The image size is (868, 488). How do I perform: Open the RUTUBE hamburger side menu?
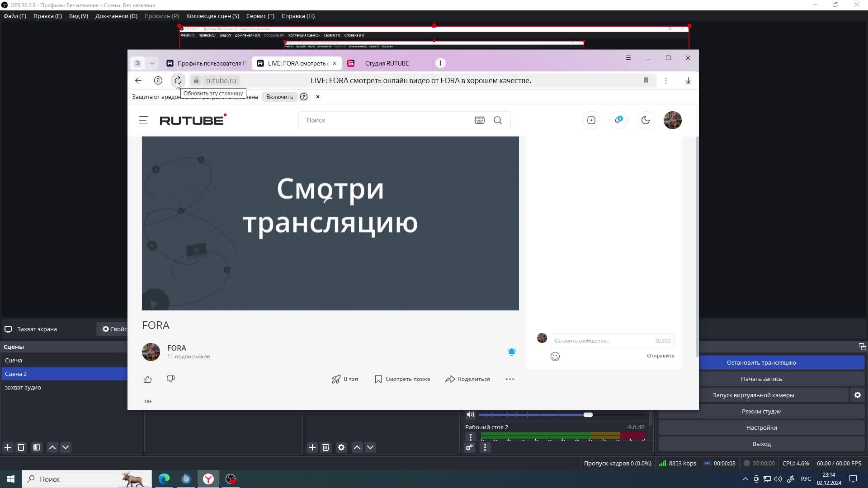coord(144,120)
